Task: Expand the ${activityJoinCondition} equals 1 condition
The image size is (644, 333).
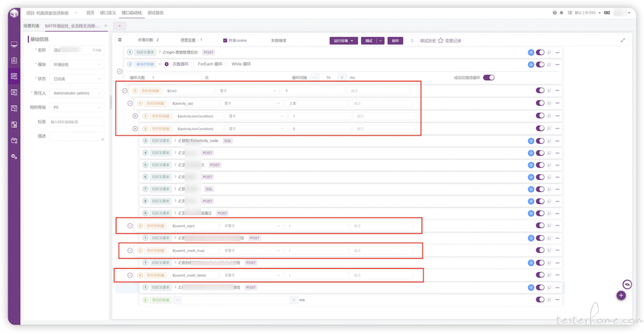Action: coord(135,116)
